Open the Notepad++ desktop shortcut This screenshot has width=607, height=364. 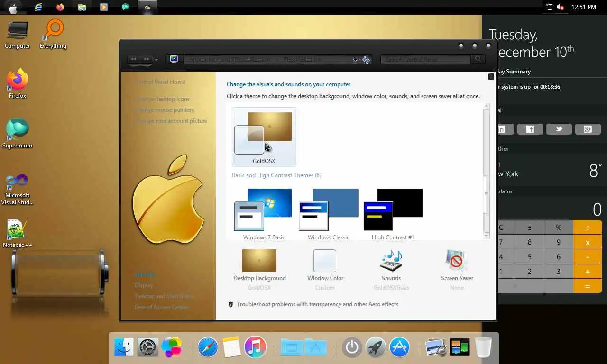(x=18, y=233)
